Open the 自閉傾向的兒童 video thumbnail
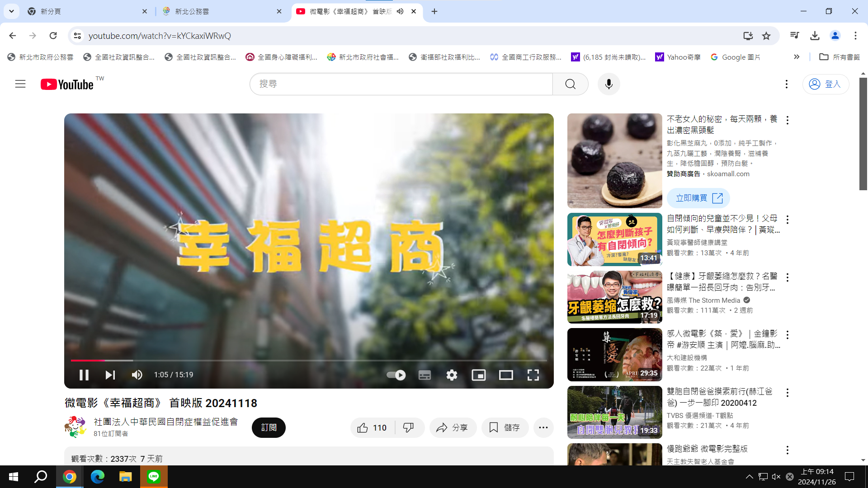This screenshot has width=868, height=488. (614, 239)
